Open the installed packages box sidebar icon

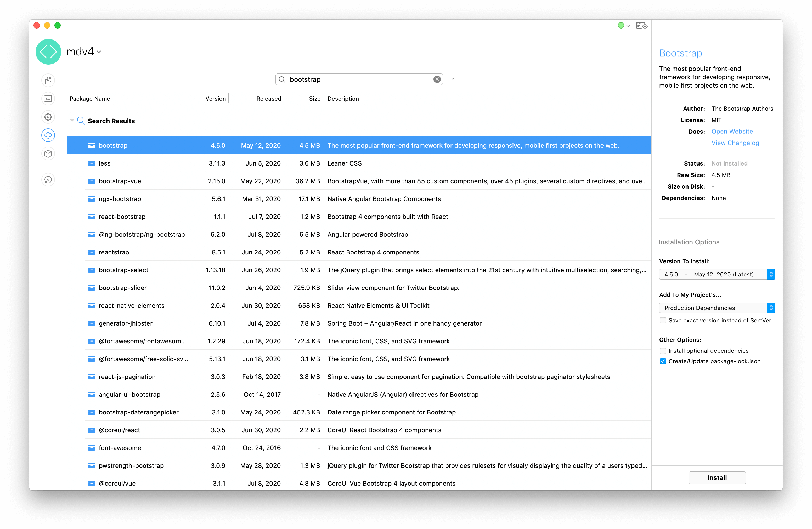coord(48,154)
